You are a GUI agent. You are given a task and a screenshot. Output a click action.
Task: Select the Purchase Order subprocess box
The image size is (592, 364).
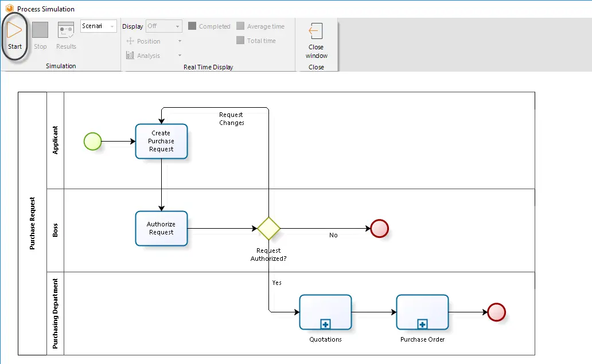tap(422, 312)
